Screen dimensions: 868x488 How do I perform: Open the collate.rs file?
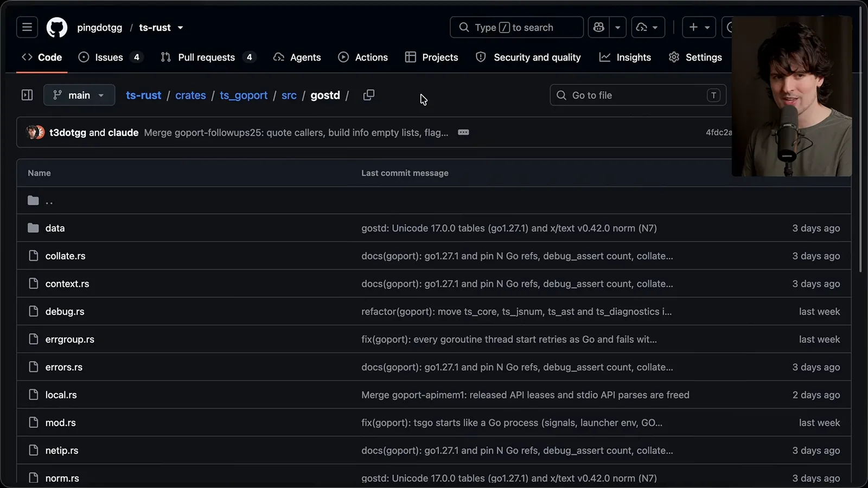click(65, 256)
